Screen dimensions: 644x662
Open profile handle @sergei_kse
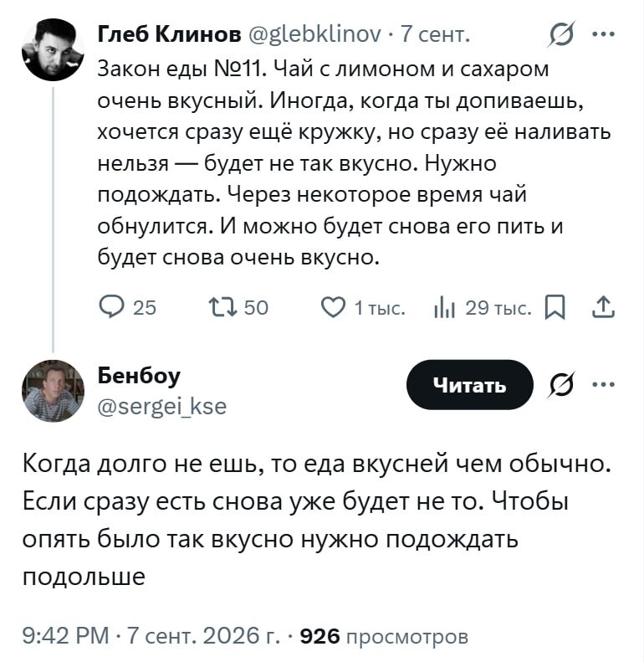[162, 407]
